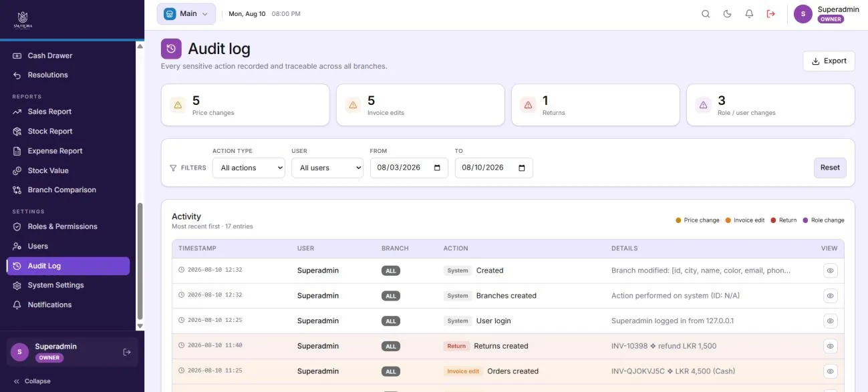868x392 pixels.
Task: Click the Timestamp column header
Action: (x=197, y=248)
